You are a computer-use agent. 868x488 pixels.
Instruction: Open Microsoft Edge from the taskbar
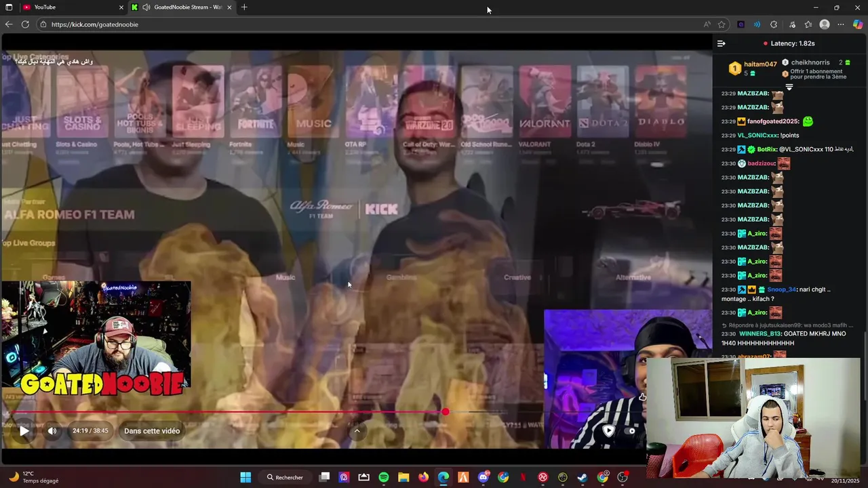coord(443,477)
